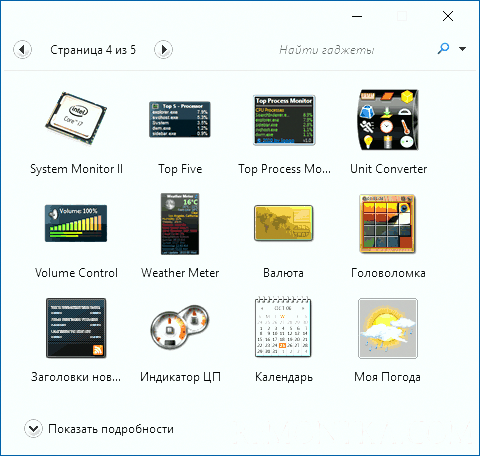Click the Top Process Mo... label
This screenshot has height=456, width=480.
[x=284, y=169]
